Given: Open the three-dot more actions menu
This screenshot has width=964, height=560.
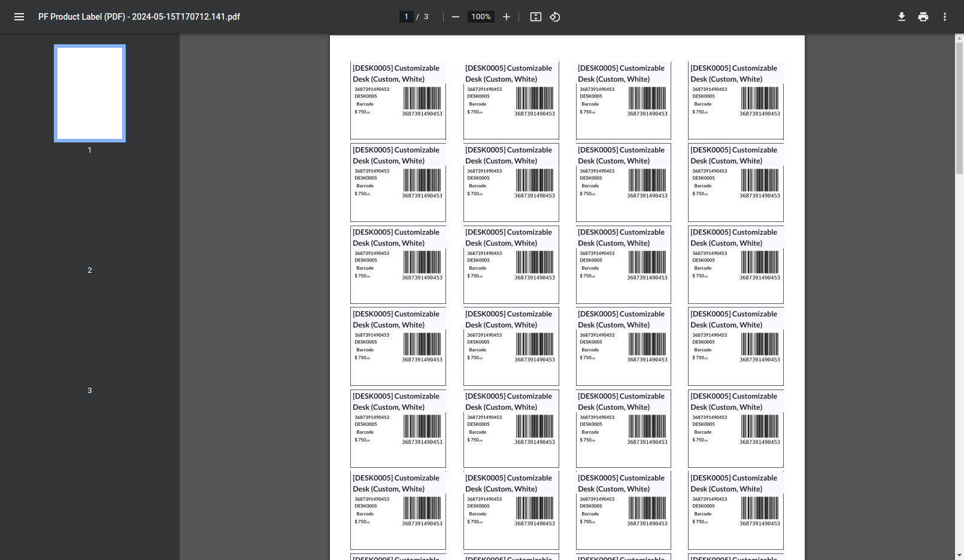Looking at the screenshot, I should coord(944,17).
